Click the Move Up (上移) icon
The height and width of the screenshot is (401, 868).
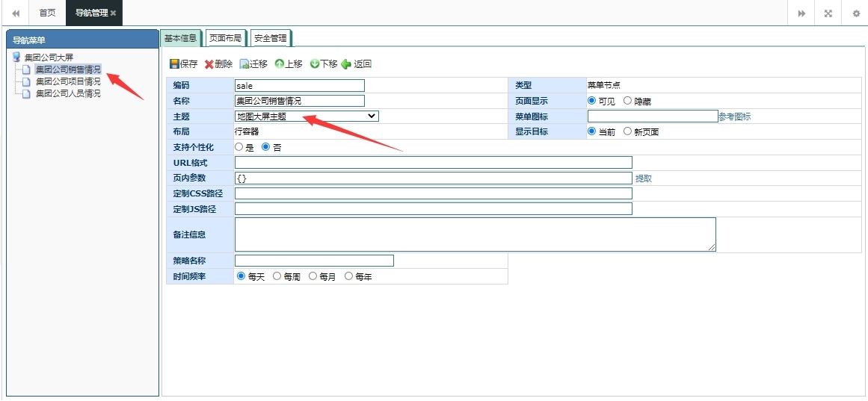[279, 64]
